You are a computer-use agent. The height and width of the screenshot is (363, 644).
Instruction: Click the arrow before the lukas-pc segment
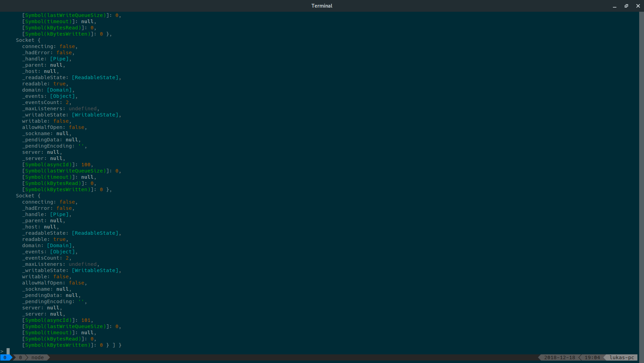(605, 357)
